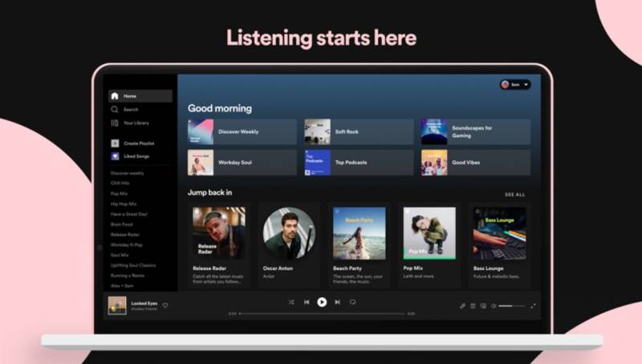Open Your Library in sidebar
This screenshot has height=364, width=642.
(130, 123)
